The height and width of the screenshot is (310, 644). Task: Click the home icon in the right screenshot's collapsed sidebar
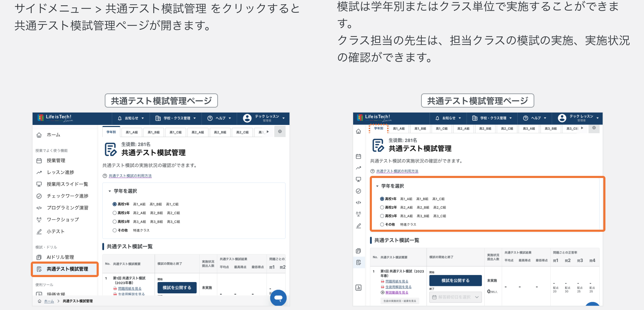click(x=358, y=131)
